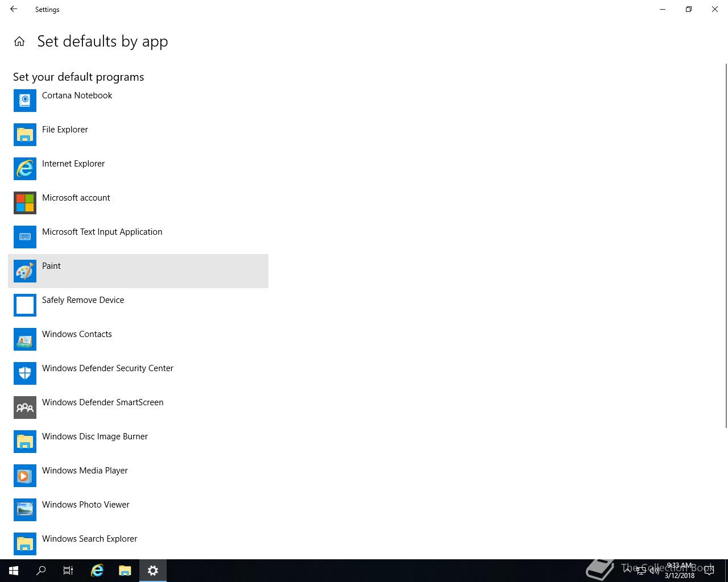Click the Microsoft account logo icon

pyautogui.click(x=25, y=203)
